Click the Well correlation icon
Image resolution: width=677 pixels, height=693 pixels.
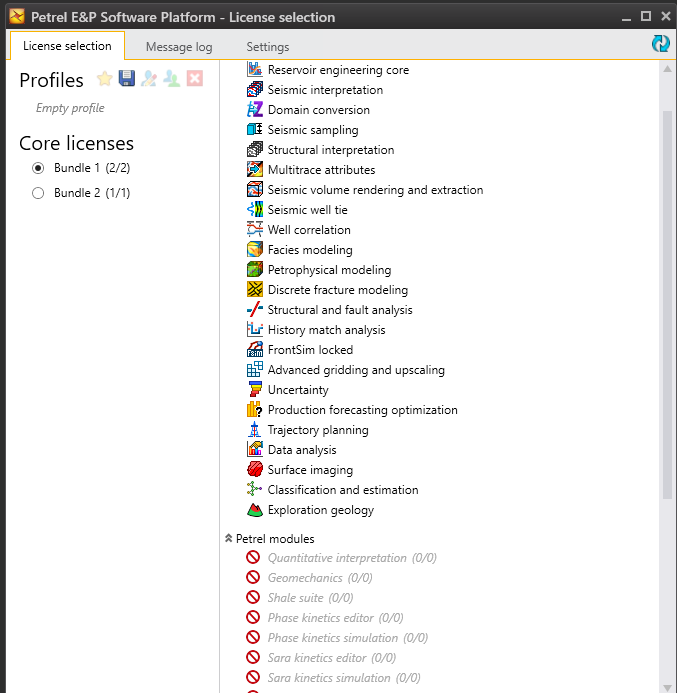point(255,229)
